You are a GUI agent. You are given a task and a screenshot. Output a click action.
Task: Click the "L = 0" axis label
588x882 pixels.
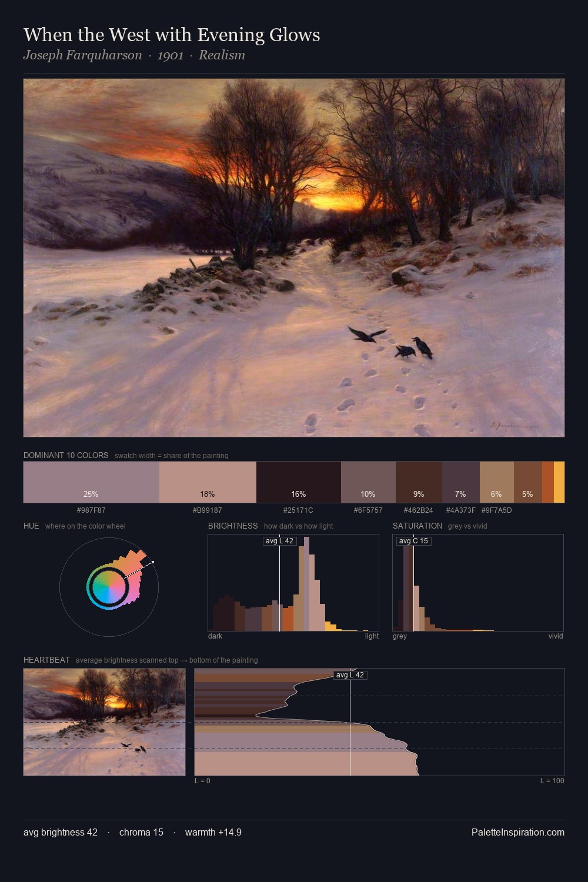click(x=202, y=781)
